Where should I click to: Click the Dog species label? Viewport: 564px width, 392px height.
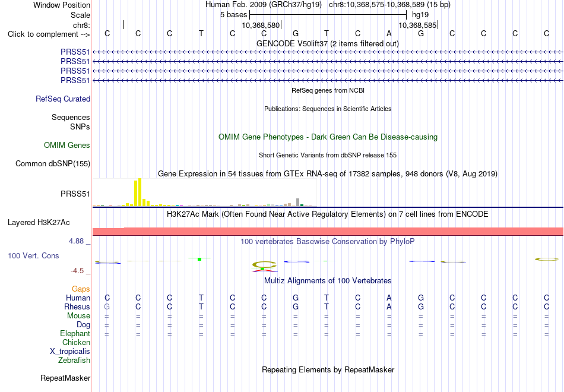[83, 325]
